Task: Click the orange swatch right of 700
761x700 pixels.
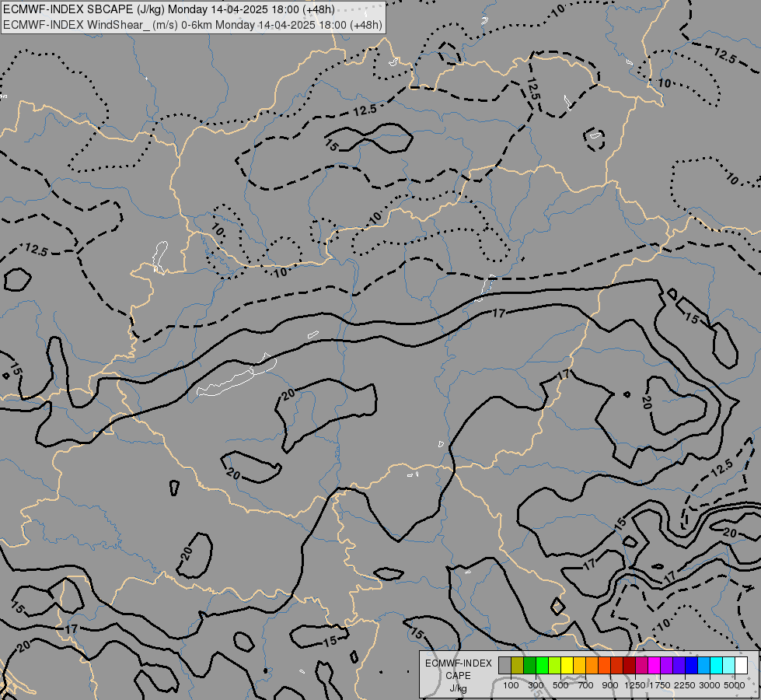Action: (592, 666)
